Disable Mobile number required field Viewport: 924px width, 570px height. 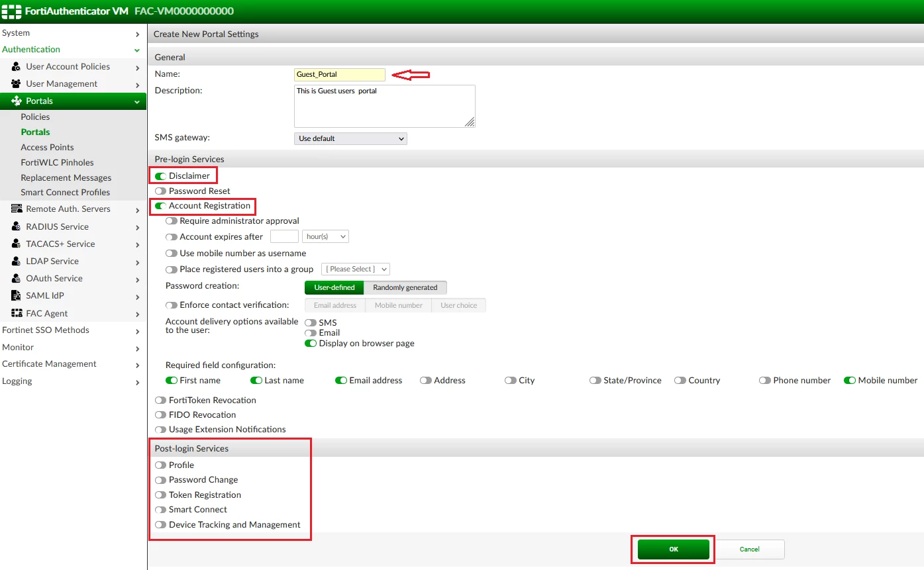849,381
